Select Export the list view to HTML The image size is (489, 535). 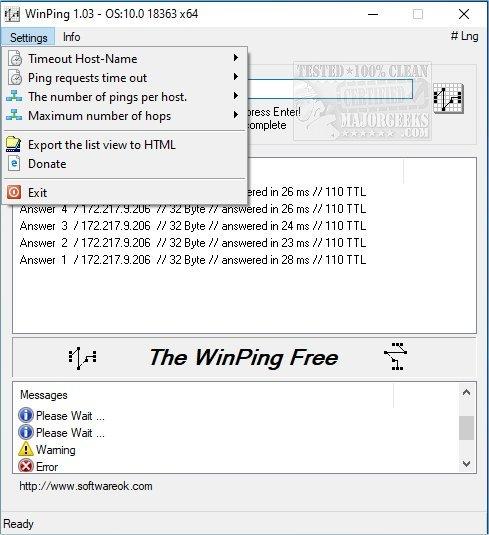tap(102, 145)
